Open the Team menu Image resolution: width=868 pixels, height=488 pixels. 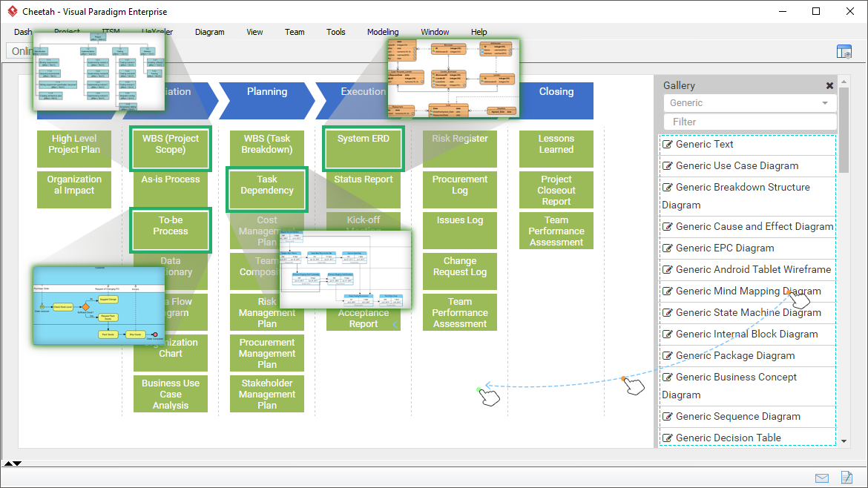tap(295, 32)
